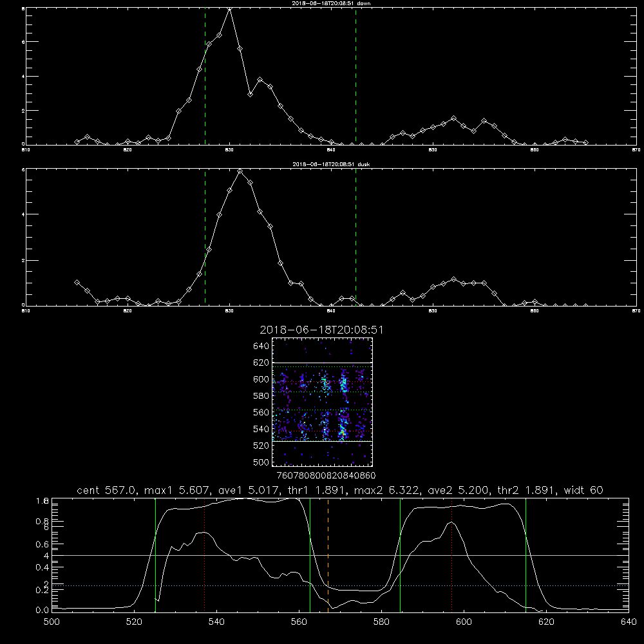Click the '500' label on bottom plot x-axis
Screen dimensions: 644x644
[52, 622]
